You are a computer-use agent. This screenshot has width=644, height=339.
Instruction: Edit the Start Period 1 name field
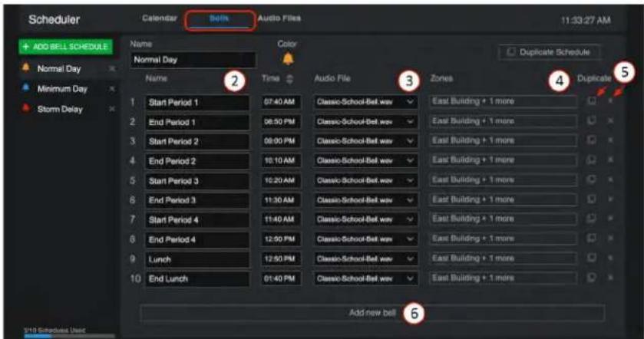click(x=197, y=103)
